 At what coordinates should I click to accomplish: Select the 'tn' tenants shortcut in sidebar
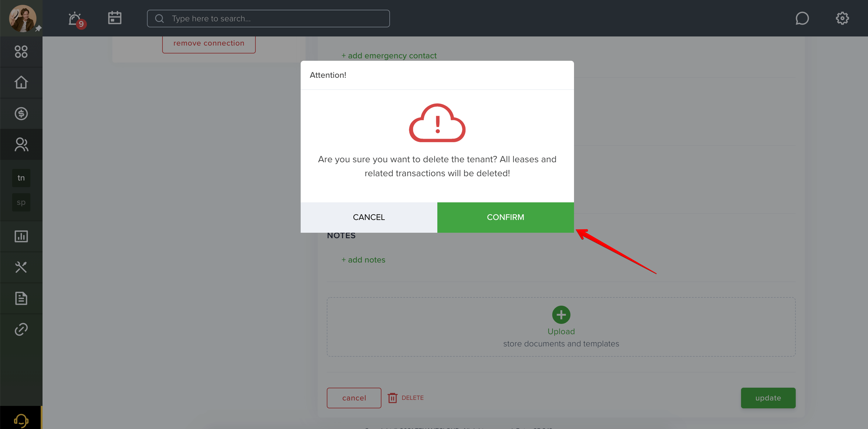click(21, 178)
